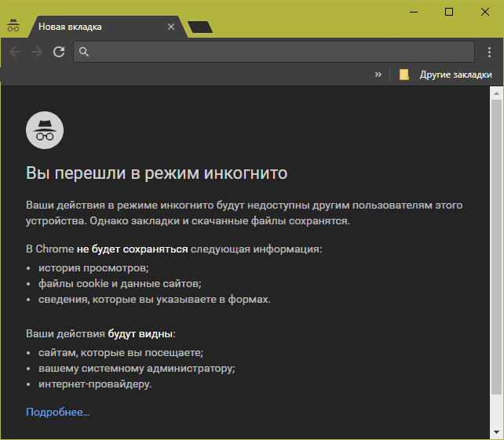Image resolution: width=504 pixels, height=440 pixels.
Task: Focus the address bar input field
Action: [274, 52]
